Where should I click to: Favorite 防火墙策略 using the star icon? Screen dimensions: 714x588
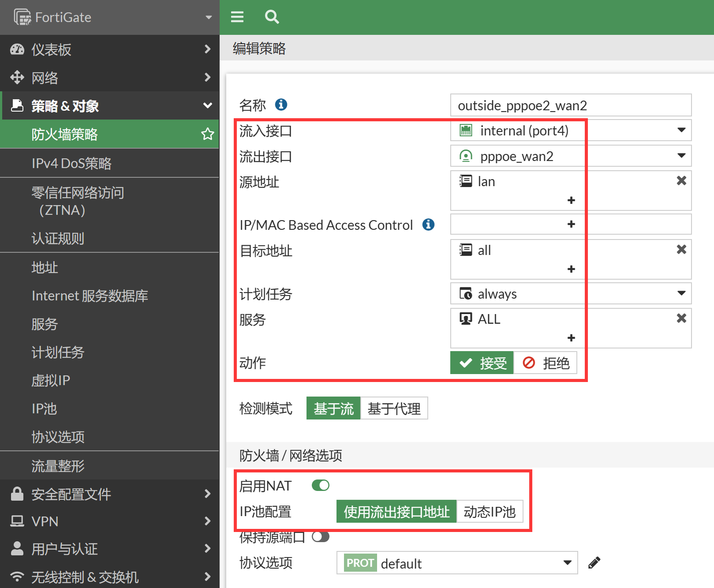207,134
